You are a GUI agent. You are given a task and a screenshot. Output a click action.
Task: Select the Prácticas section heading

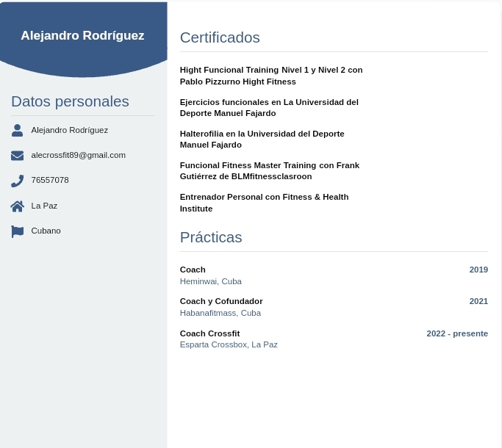(211, 237)
